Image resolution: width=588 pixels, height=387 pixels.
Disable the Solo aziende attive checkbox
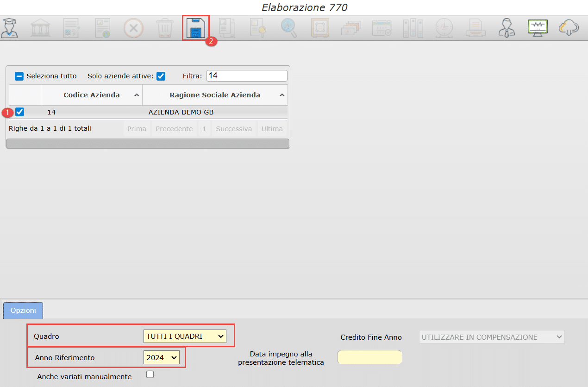coord(161,76)
